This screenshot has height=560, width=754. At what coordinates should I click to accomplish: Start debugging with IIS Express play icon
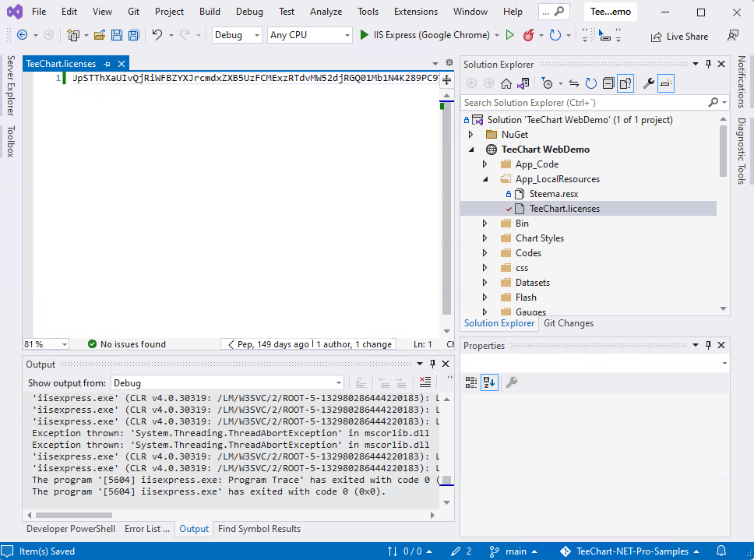click(364, 34)
